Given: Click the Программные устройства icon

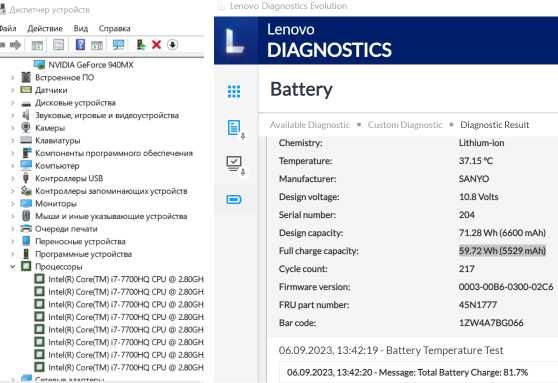Looking at the screenshot, I should tap(26, 254).
